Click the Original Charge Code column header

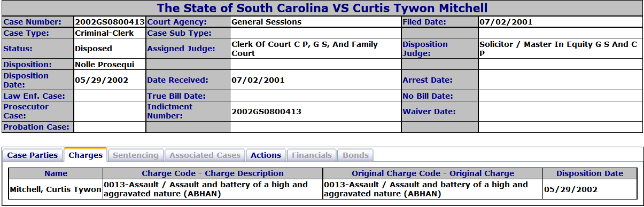coord(433,173)
